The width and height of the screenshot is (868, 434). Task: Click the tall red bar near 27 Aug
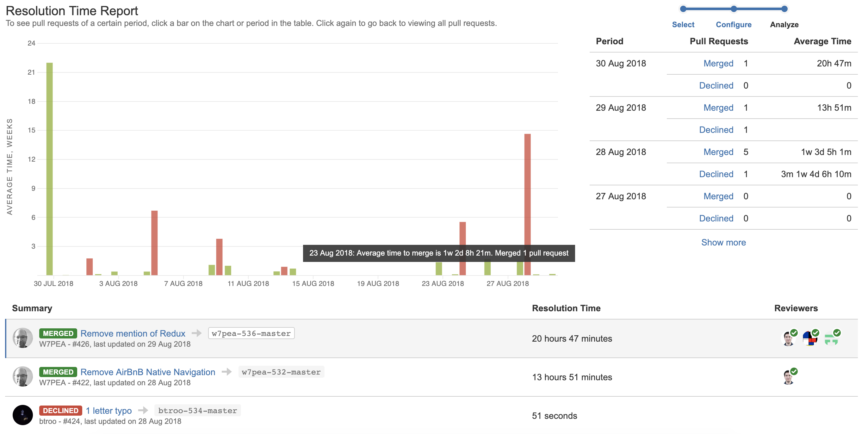click(527, 202)
